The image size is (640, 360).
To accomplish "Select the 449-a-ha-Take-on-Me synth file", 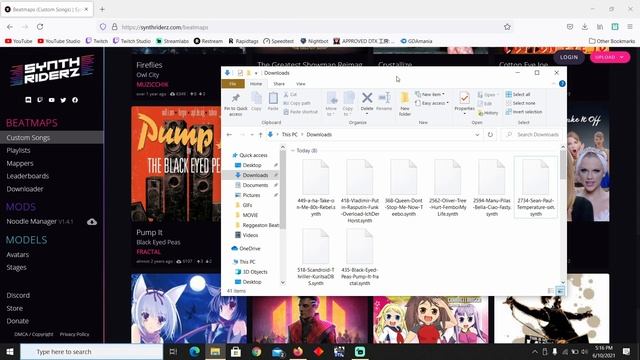I will coord(316,188).
